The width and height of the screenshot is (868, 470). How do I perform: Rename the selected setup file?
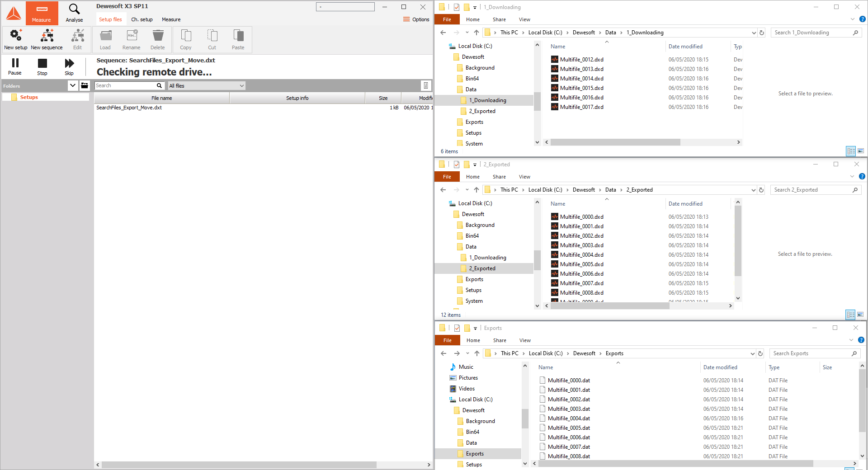[x=132, y=39]
